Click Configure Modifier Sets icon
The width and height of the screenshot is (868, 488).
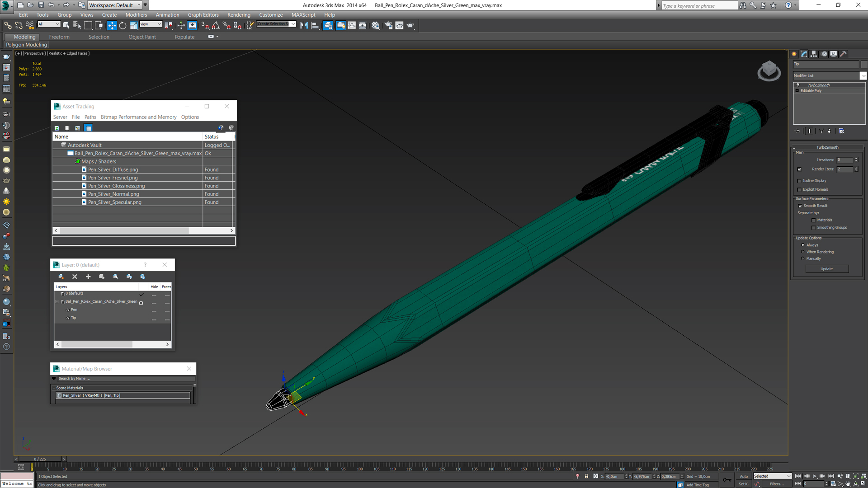842,131
